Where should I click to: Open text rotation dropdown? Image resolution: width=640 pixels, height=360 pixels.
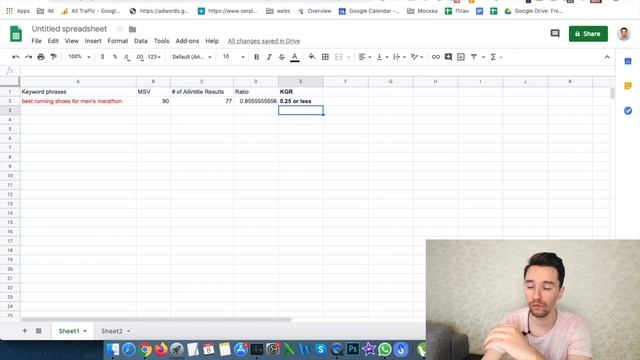click(416, 57)
